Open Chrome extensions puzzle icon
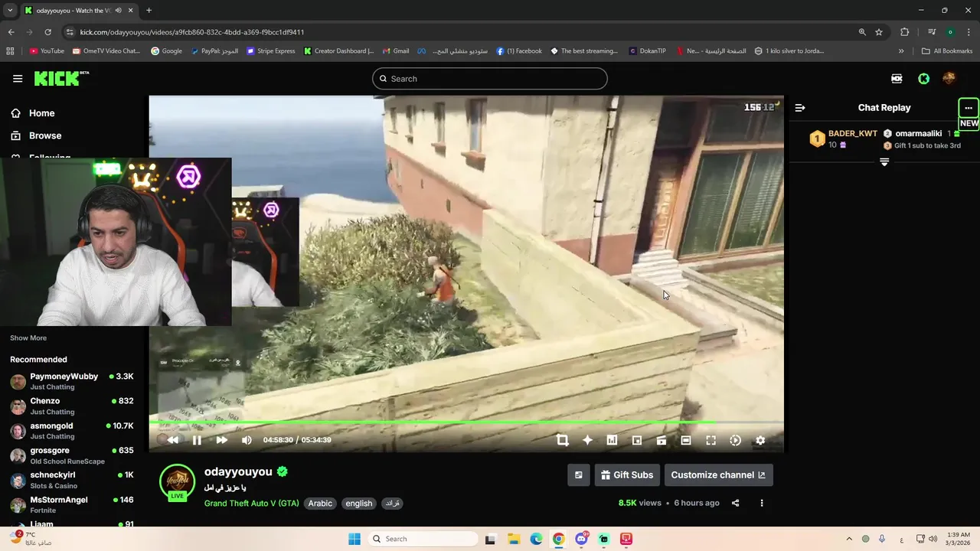 (905, 32)
